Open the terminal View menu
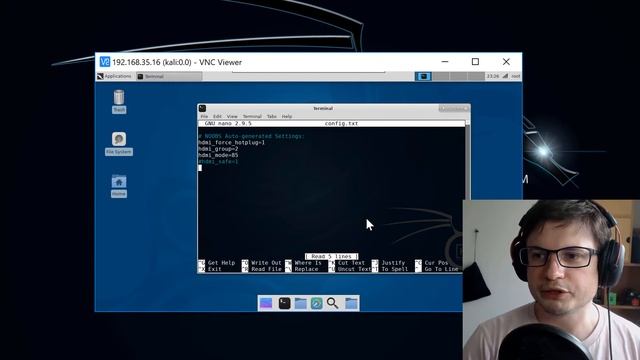 232,116
